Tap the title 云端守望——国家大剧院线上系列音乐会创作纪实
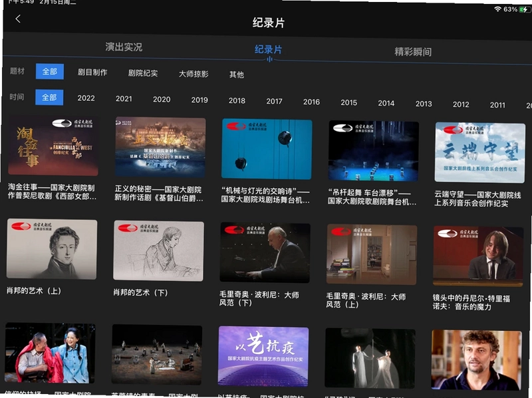 [477, 199]
